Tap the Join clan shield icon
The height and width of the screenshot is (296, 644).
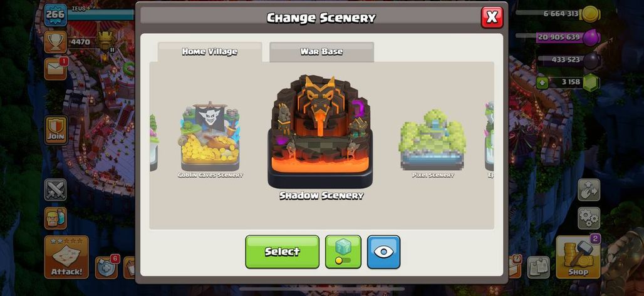pos(56,130)
